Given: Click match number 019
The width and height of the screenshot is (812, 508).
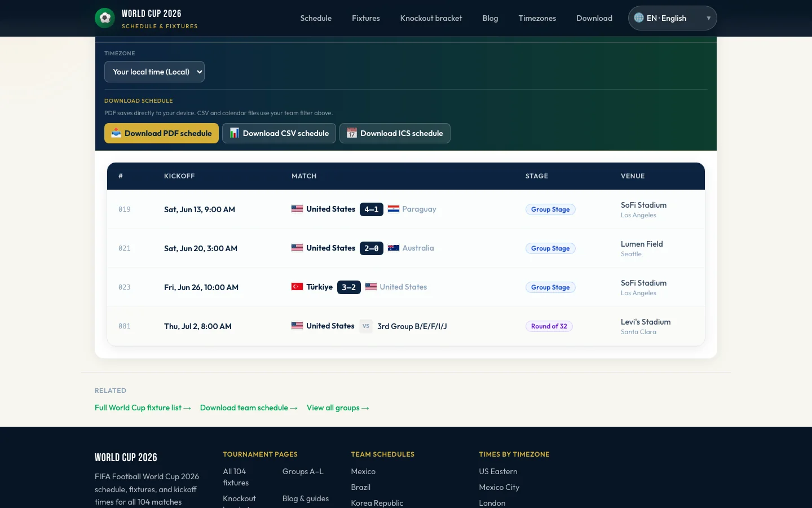Looking at the screenshot, I should click(125, 209).
